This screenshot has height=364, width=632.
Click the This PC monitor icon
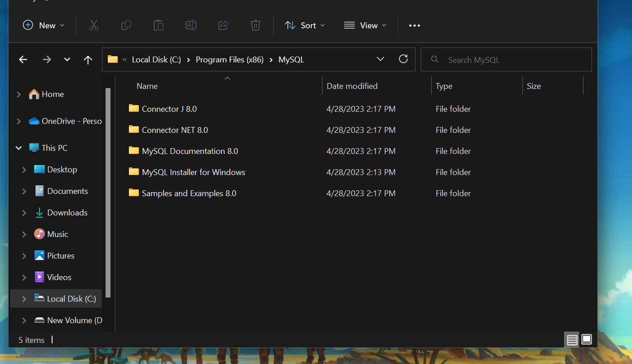[x=34, y=148]
